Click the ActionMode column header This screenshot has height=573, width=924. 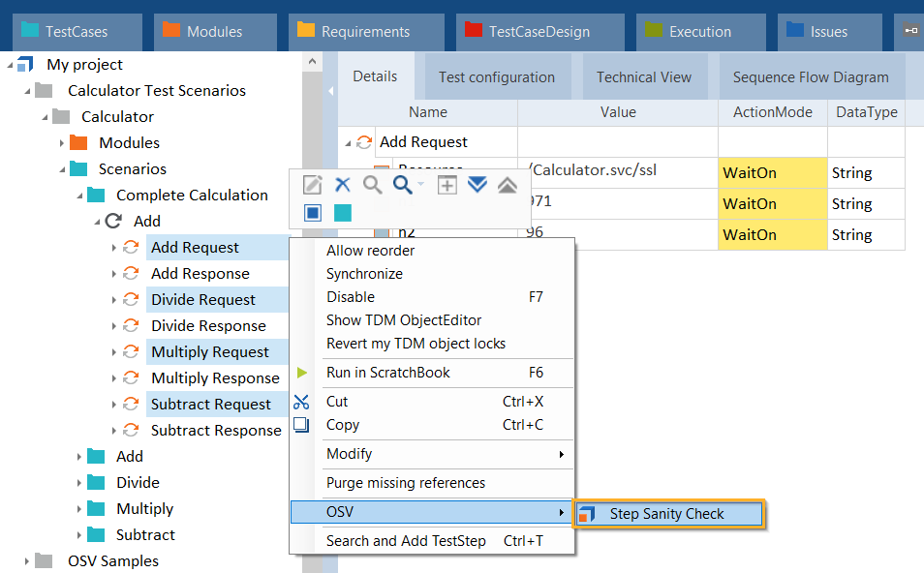[x=772, y=112]
